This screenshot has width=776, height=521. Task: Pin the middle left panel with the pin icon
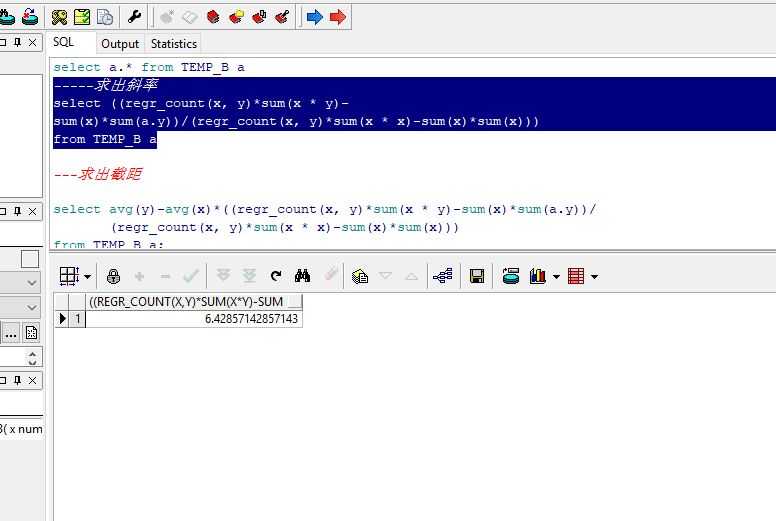17,211
